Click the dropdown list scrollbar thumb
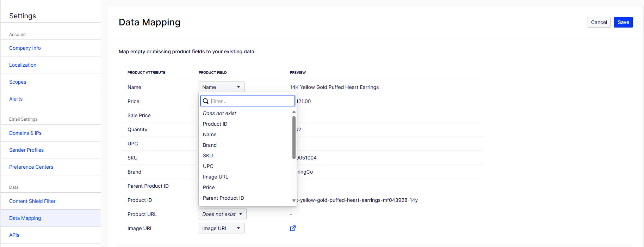Screen dimensions: 644x247 294,138
